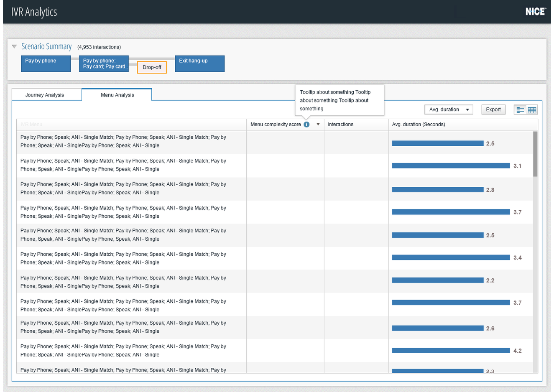Click the bar with value 3.1
This screenshot has height=392, width=554.
[x=451, y=166]
